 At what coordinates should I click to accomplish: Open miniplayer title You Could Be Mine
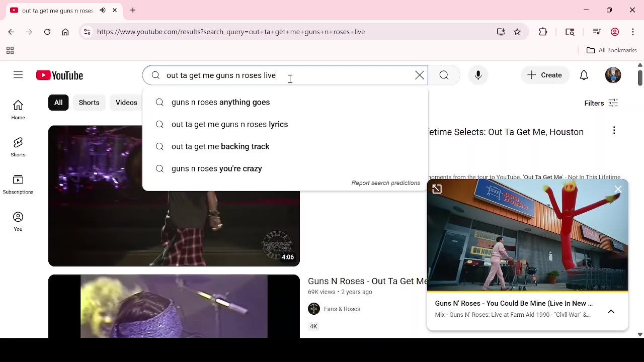514,304
